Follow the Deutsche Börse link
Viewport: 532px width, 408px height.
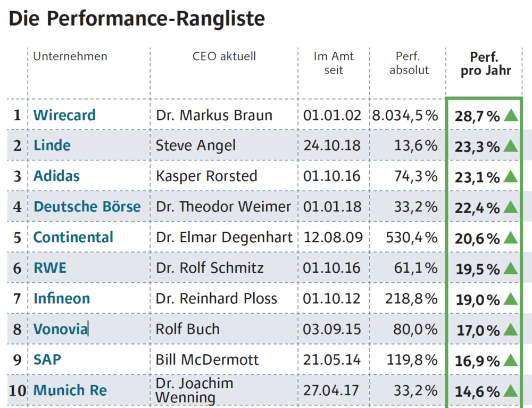[x=87, y=207]
